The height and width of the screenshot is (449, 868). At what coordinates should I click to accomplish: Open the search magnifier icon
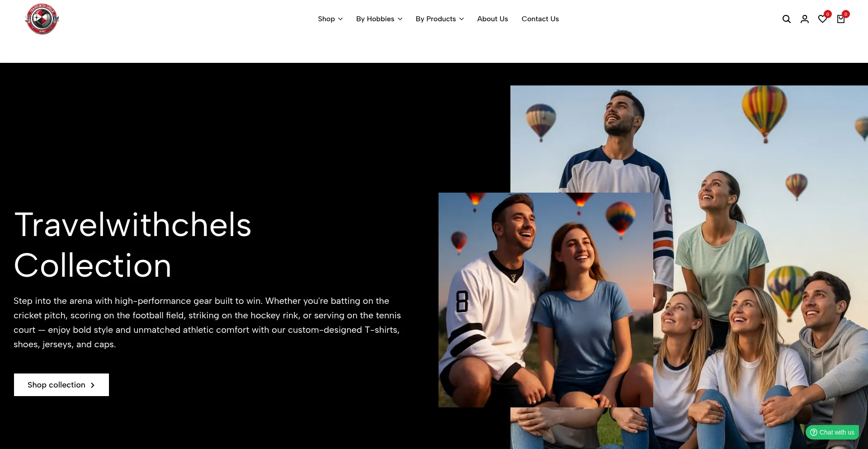pos(787,19)
